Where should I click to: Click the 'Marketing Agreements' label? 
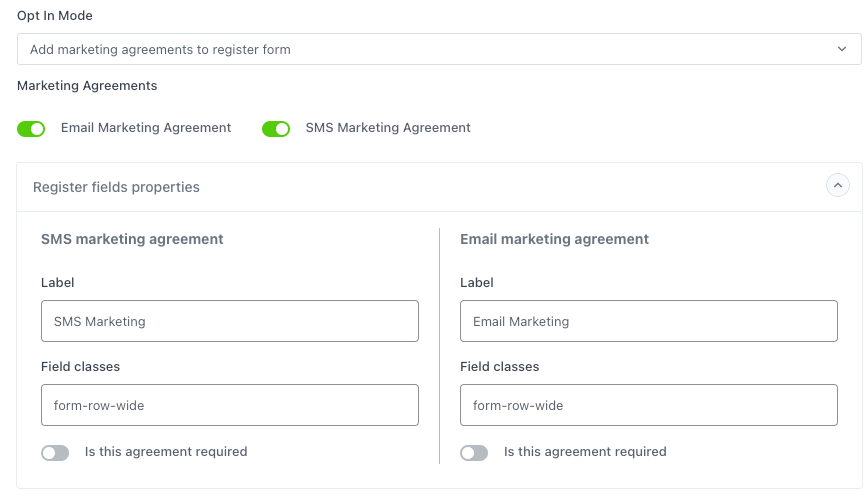pos(87,86)
